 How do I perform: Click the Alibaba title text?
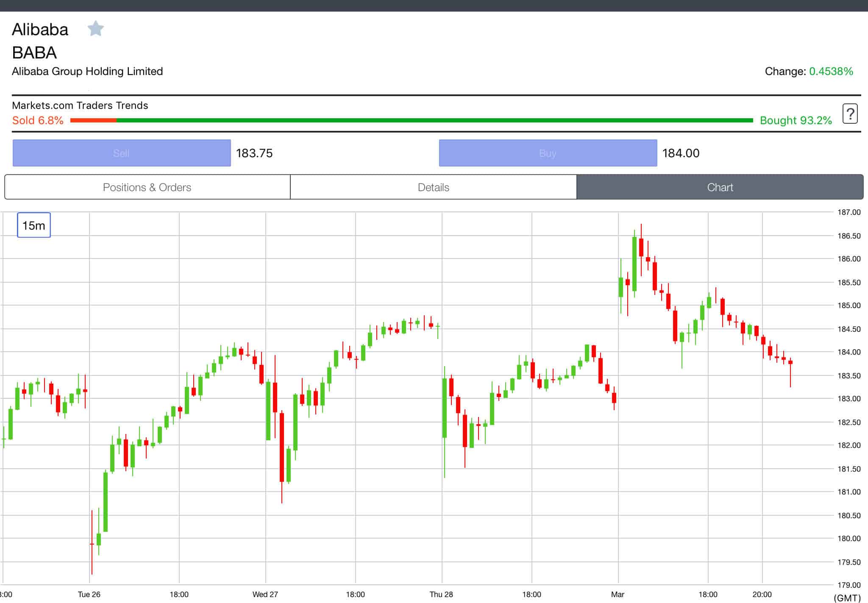[x=40, y=30]
